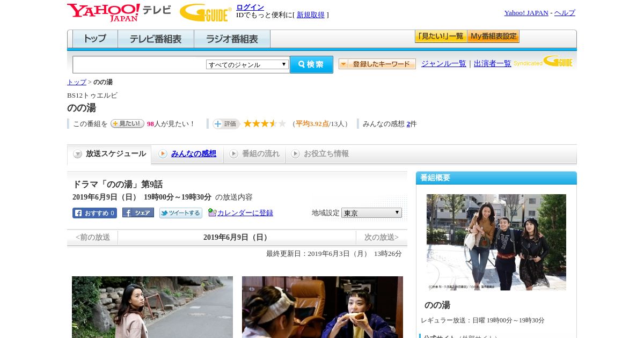Click the 次の放送> button
This screenshot has height=338, width=644.
382,238
